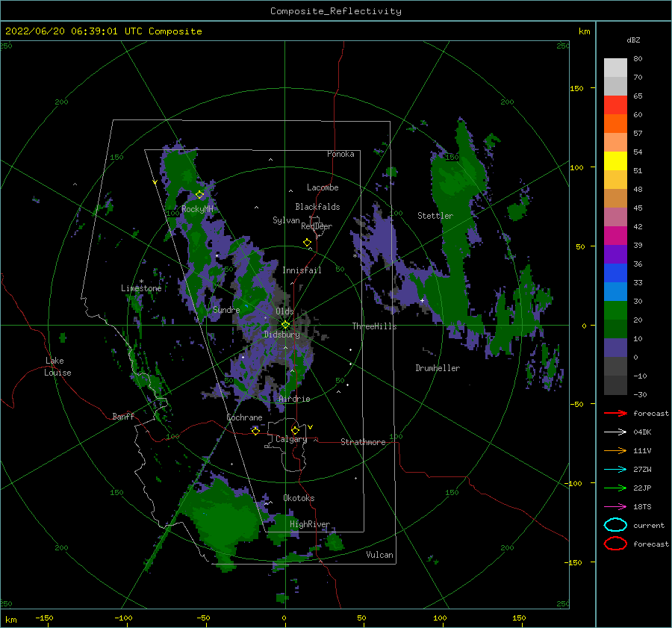672x628 pixels.
Task: Click the RedDeer city label
Action: [x=317, y=226]
